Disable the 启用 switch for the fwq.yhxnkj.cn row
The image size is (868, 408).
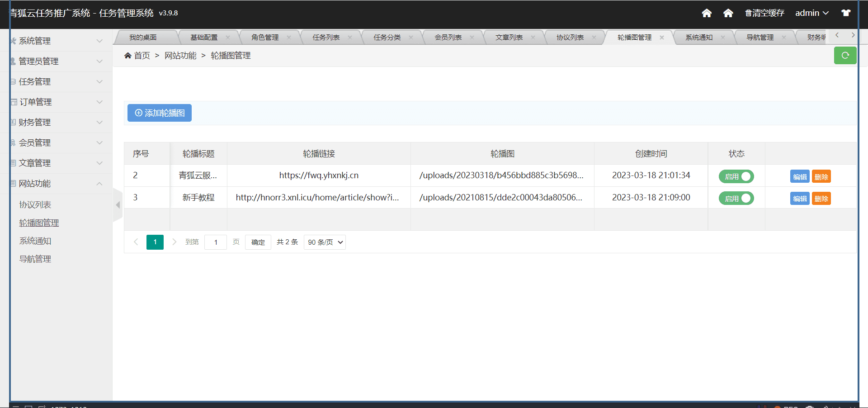(736, 176)
